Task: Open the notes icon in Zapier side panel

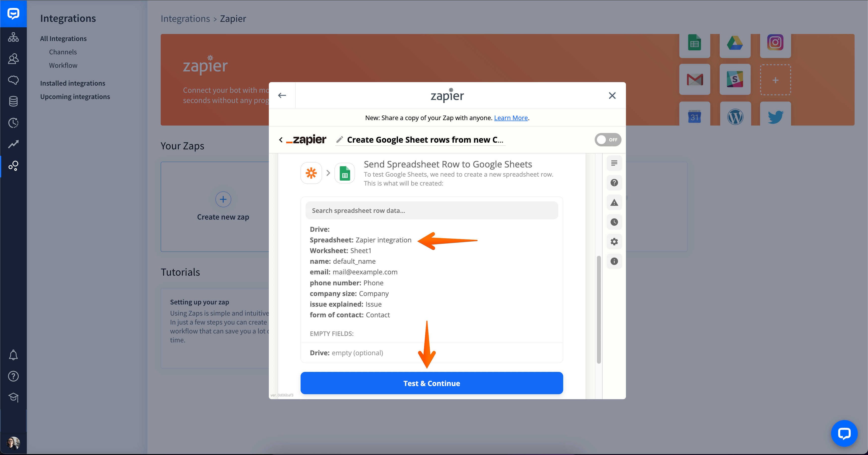Action: coord(614,163)
